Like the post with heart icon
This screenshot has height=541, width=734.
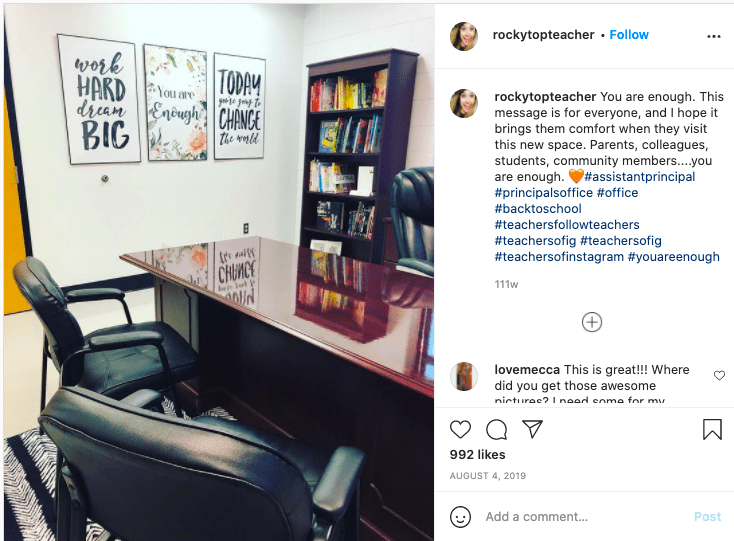(x=460, y=429)
